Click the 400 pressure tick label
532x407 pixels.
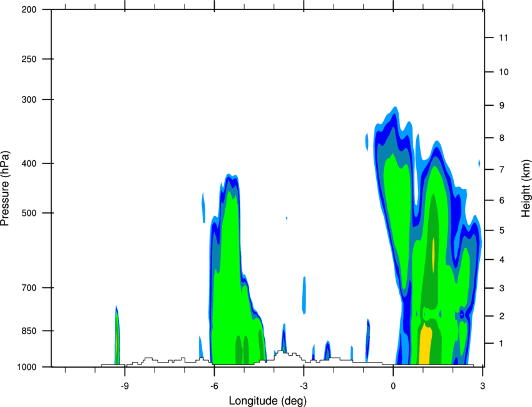(x=29, y=163)
